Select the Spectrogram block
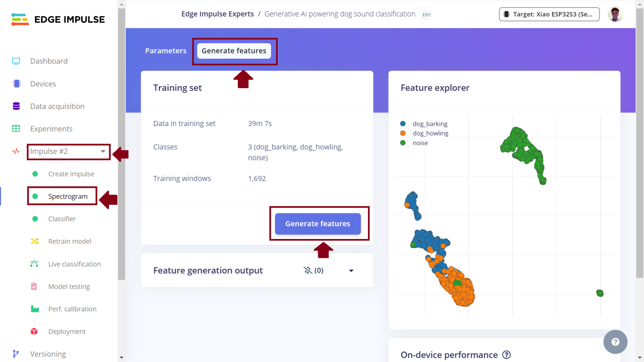Image resolution: width=644 pixels, height=362 pixels. click(68, 196)
